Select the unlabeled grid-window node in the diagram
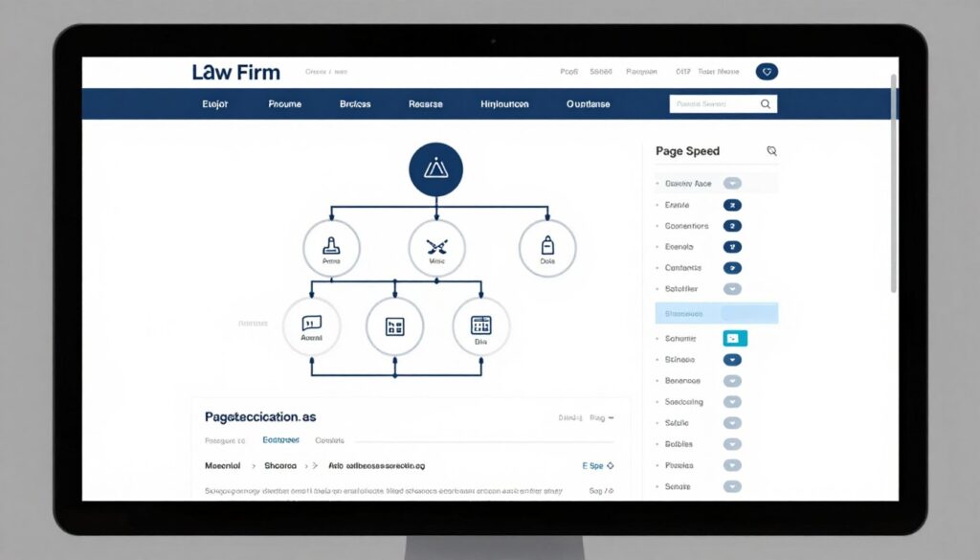The height and width of the screenshot is (560, 980). [394, 326]
